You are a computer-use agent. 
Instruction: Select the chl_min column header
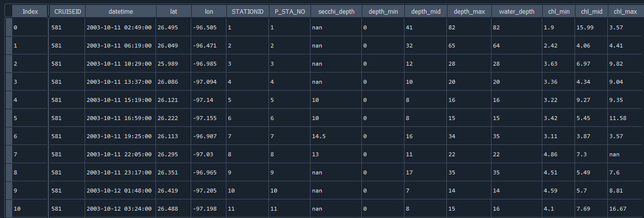(x=558, y=11)
